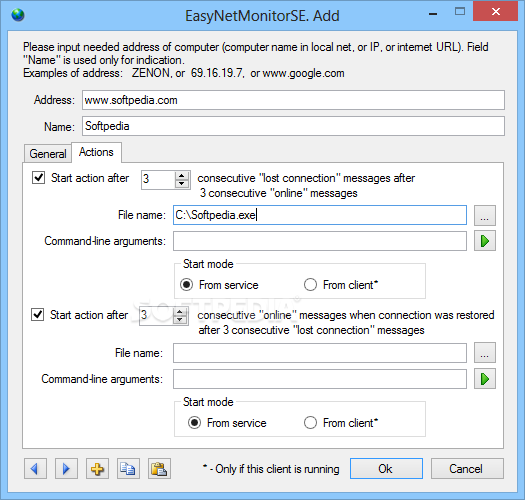Screen dimensions: 525x500
Task: Increase lost connection message count spinner
Action: click(182, 175)
